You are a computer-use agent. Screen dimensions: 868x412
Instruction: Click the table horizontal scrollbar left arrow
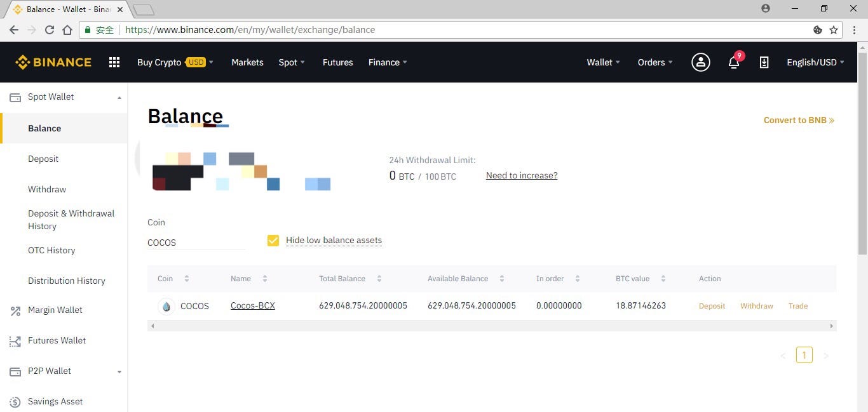(153, 326)
